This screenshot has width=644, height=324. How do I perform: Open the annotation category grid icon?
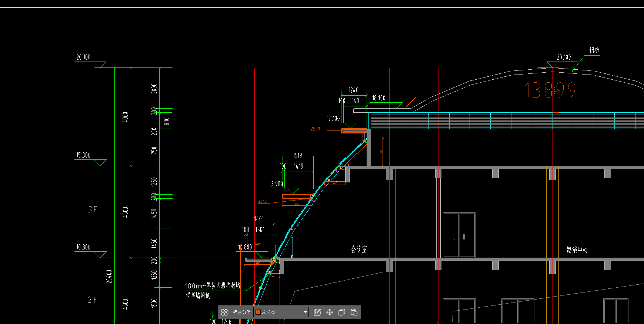coord(224,312)
